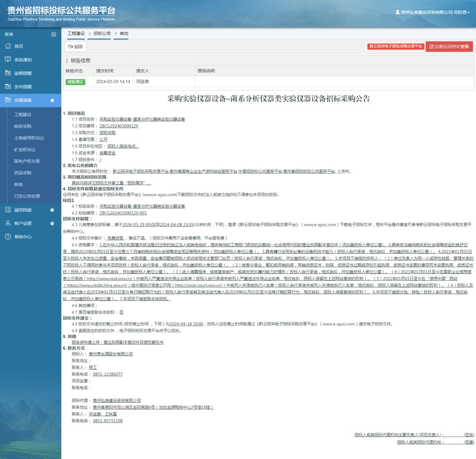Click the 逾期提醒 reminder icon
Viewport: 476px width, 459px height.
click(x=8, y=73)
